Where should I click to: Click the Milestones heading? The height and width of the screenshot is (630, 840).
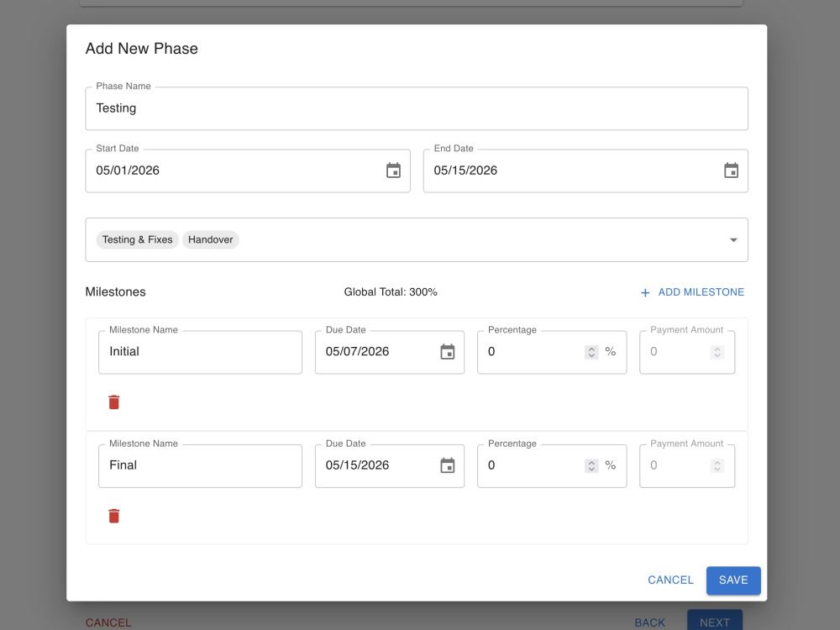click(115, 292)
